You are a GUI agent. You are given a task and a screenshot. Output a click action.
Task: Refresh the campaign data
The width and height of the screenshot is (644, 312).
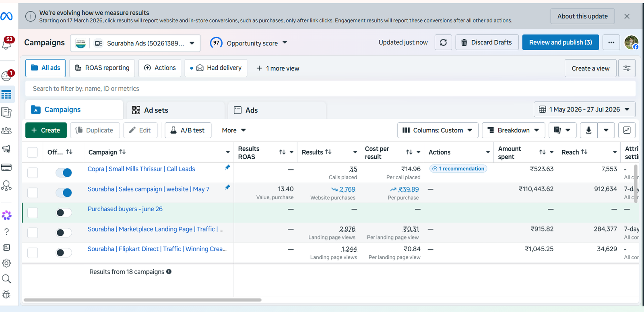443,42
